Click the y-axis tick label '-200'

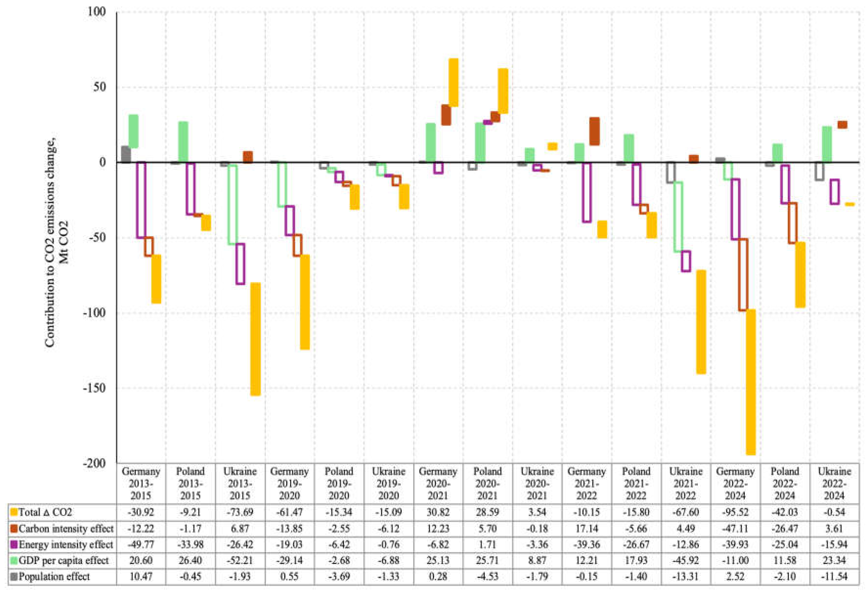pos(95,463)
